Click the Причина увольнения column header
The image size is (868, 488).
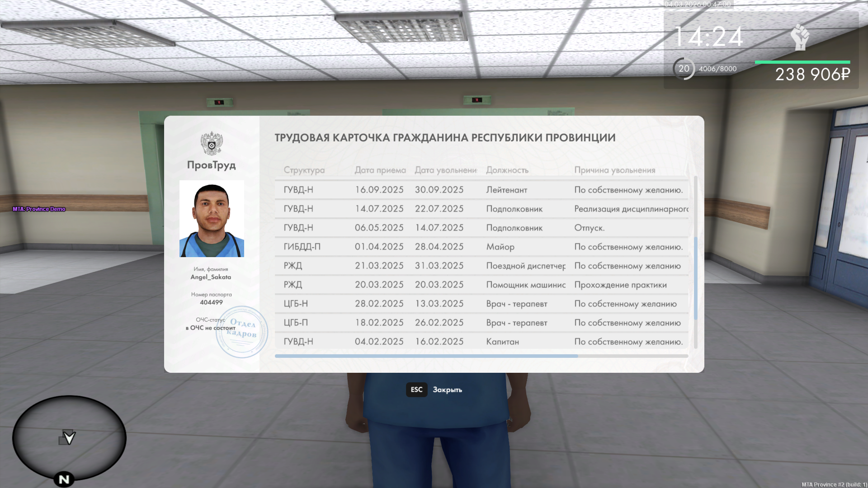coord(614,170)
